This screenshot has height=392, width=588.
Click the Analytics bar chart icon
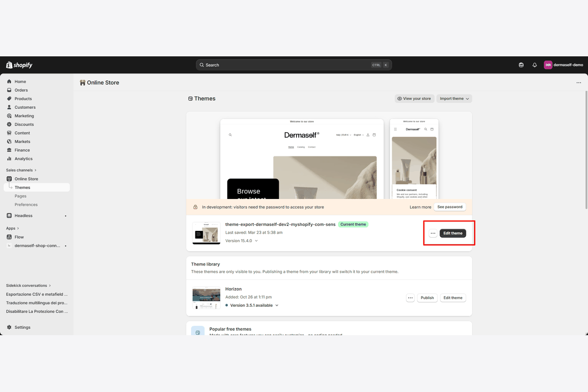pos(9,159)
